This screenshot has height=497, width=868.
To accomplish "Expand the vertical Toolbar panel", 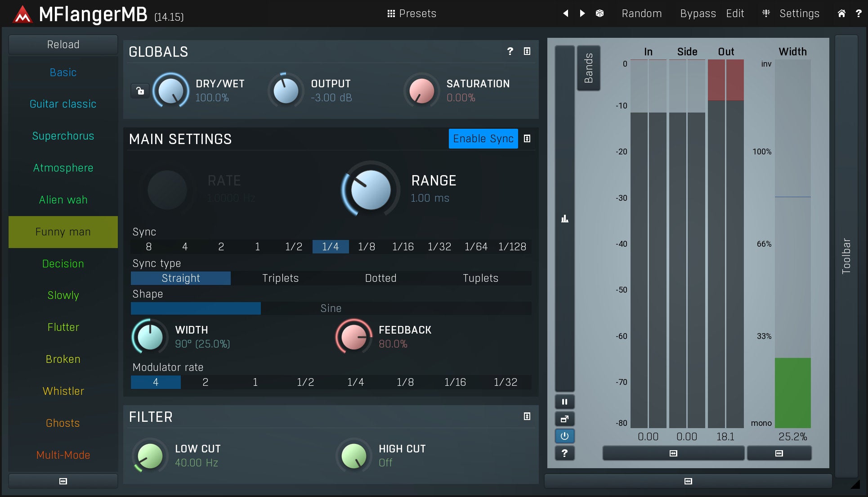I will click(x=846, y=256).
